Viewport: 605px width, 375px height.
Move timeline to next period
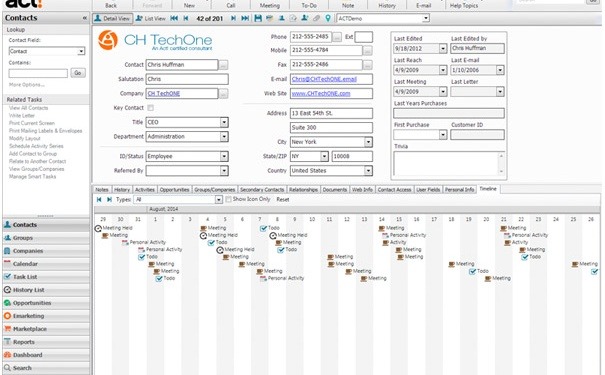(109, 199)
